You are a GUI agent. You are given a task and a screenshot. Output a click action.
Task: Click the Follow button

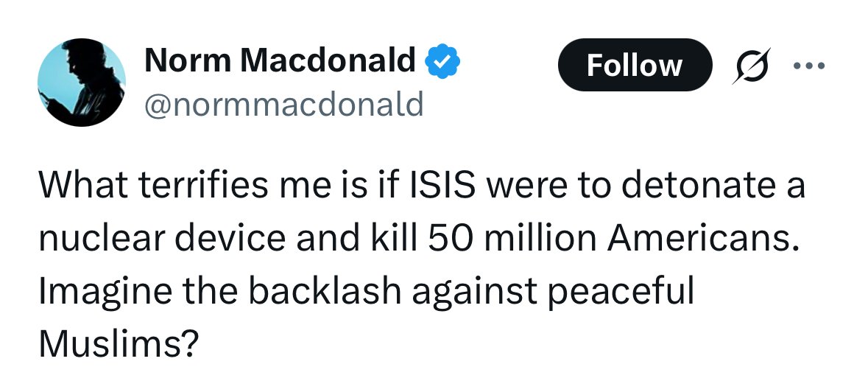point(635,66)
